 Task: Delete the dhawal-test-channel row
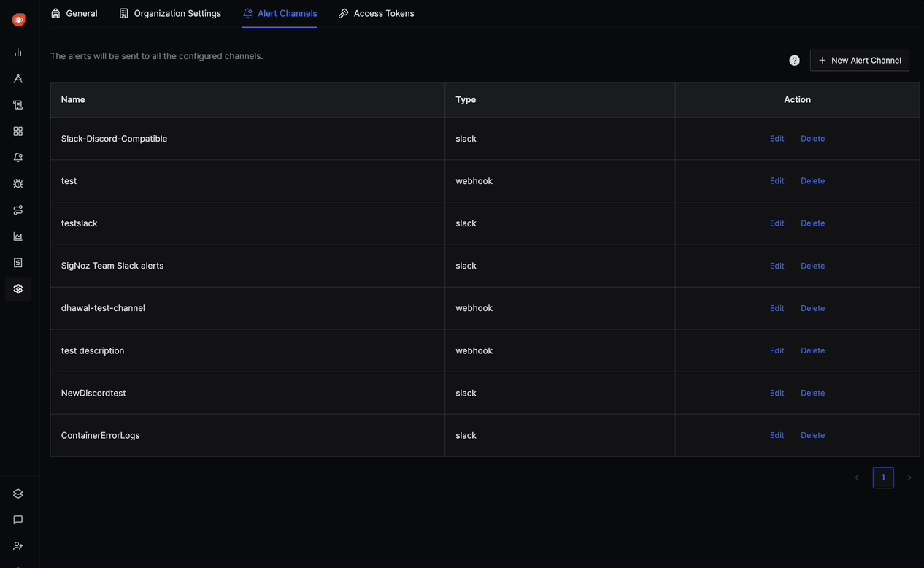click(x=813, y=308)
